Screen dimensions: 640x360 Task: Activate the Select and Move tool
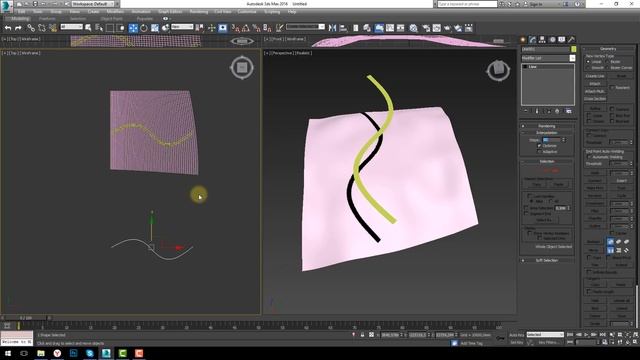pyautogui.click(x=133, y=28)
